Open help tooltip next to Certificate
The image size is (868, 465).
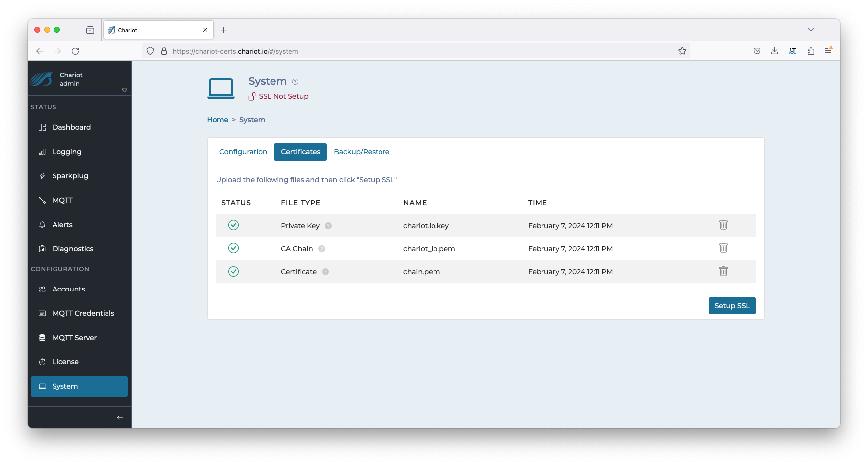pos(325,272)
